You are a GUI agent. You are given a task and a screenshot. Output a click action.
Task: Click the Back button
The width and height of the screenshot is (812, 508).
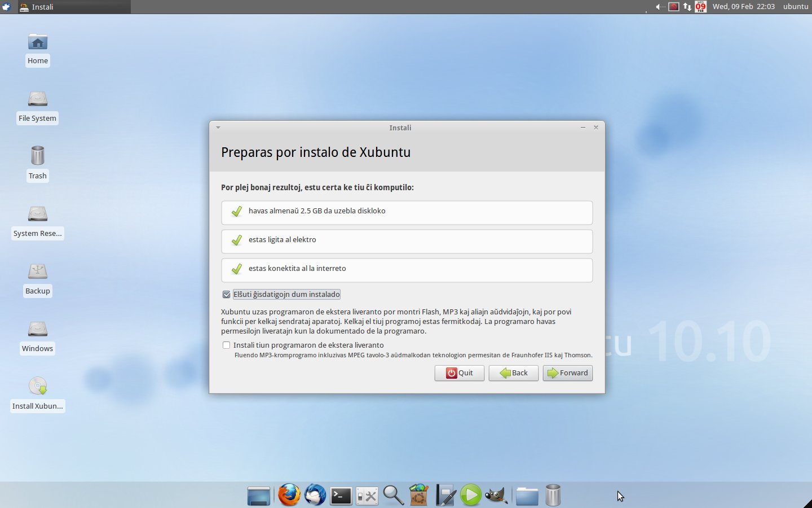click(x=514, y=373)
